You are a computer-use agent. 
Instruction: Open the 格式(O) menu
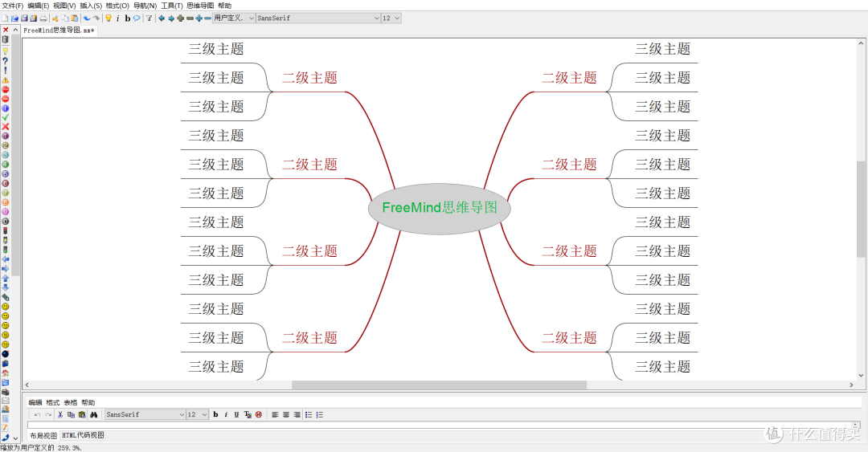(117, 6)
